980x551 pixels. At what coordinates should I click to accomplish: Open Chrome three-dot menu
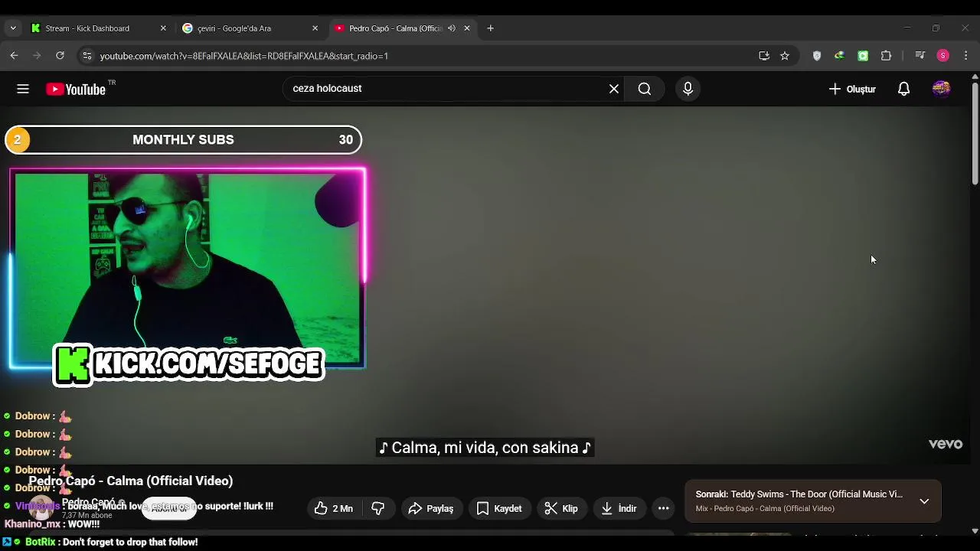click(966, 55)
